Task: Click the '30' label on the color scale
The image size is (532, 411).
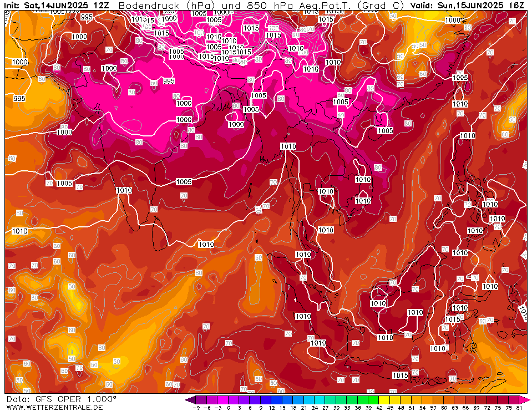Action: pos(336,408)
